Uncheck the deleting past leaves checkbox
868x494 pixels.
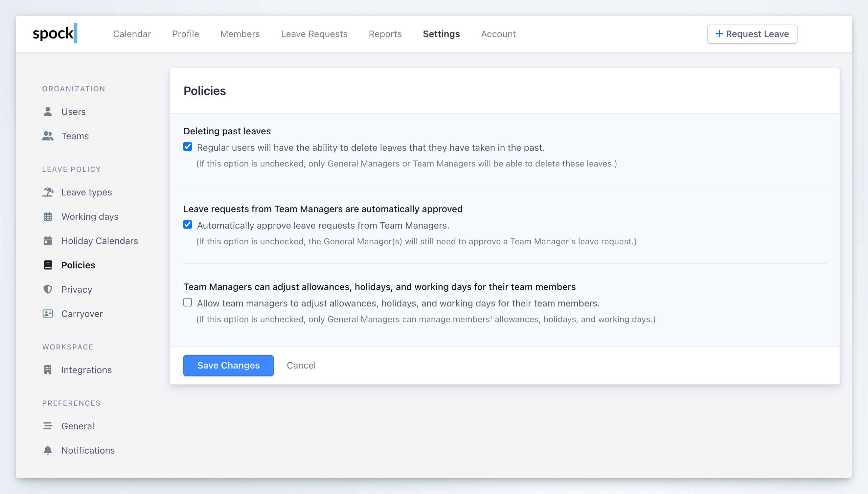pos(188,147)
